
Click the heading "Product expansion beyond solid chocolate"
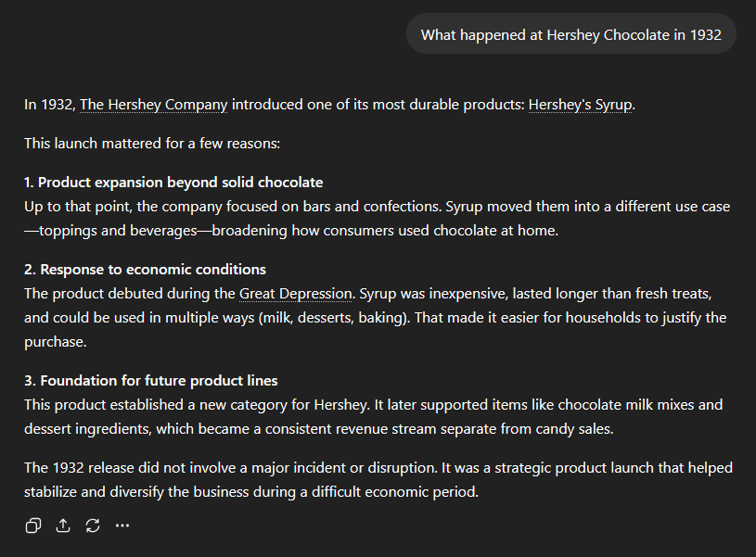180,183
